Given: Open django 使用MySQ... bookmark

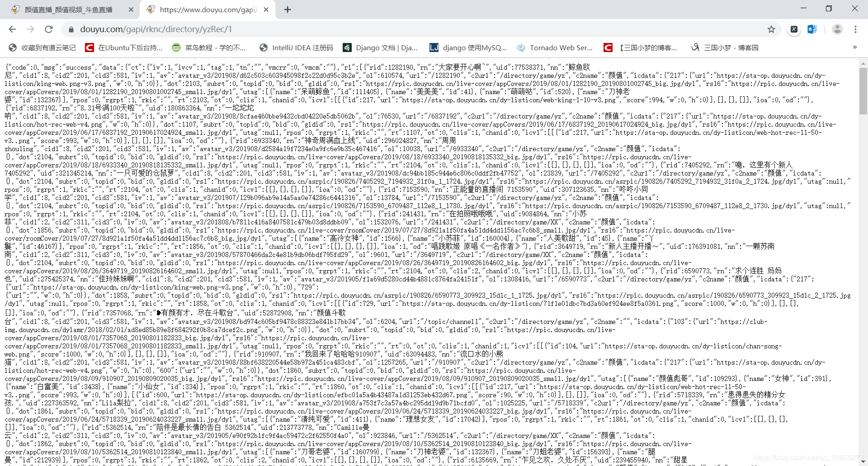Looking at the screenshot, I should [x=468, y=48].
